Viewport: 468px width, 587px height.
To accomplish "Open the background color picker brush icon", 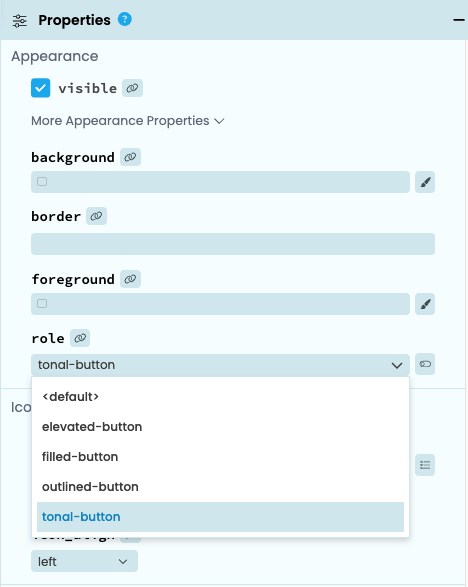I will click(425, 182).
